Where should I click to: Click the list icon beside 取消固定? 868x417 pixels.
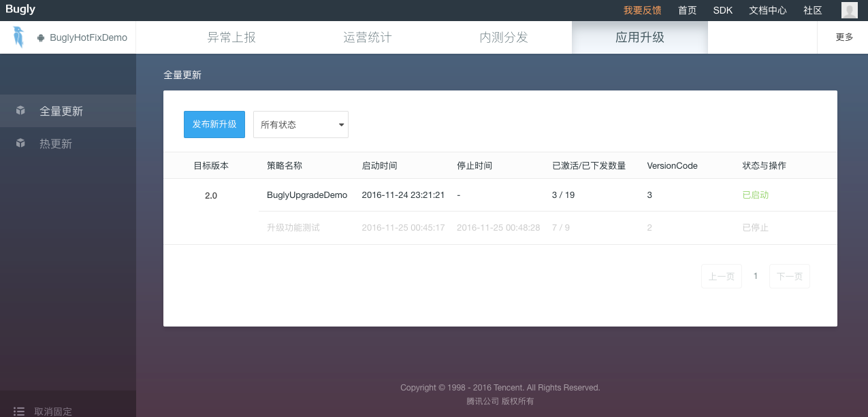point(19,411)
